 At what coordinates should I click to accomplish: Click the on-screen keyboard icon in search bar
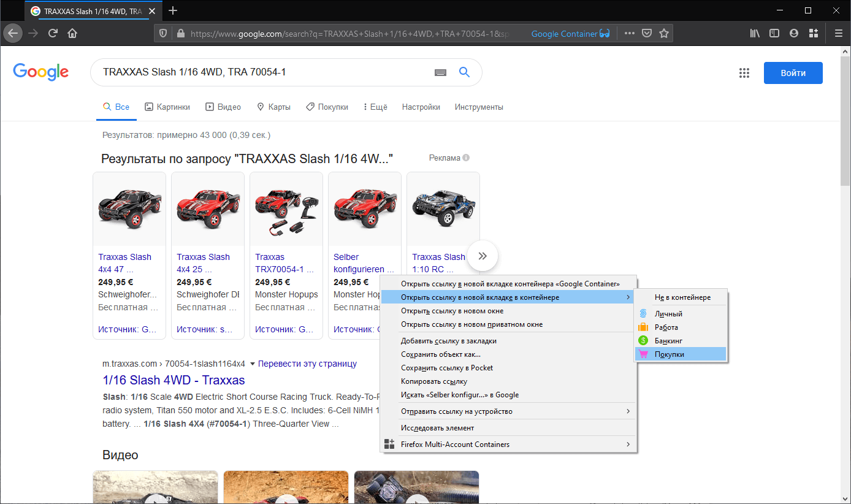point(440,72)
